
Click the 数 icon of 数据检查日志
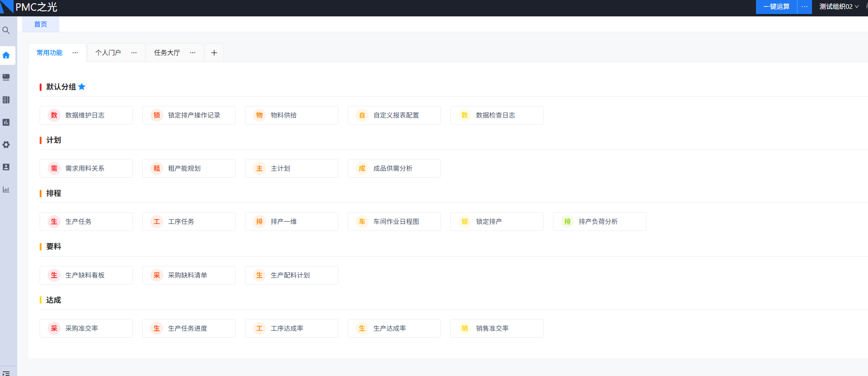pos(465,115)
